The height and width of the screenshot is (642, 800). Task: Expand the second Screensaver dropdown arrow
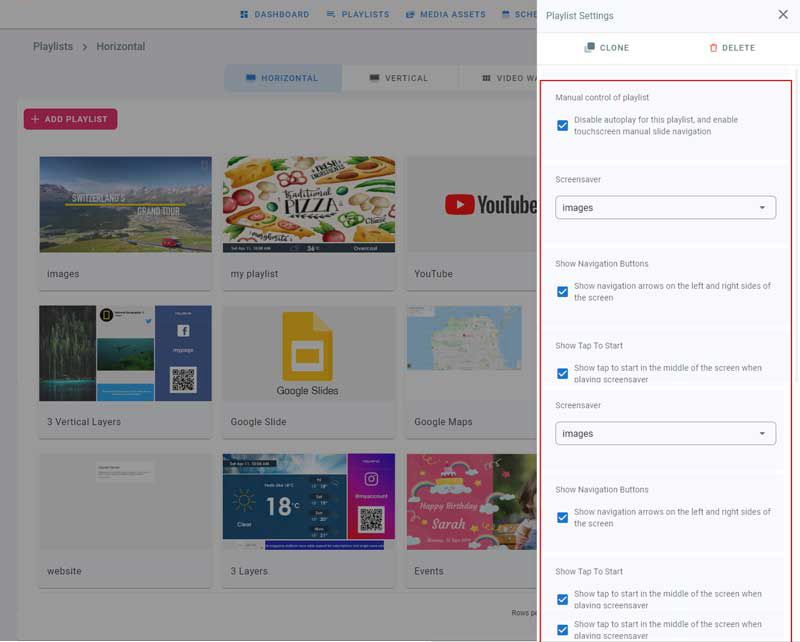click(x=762, y=434)
